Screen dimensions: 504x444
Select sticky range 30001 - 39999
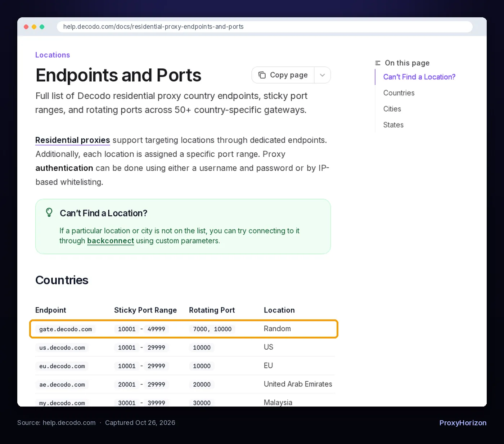coord(141,403)
